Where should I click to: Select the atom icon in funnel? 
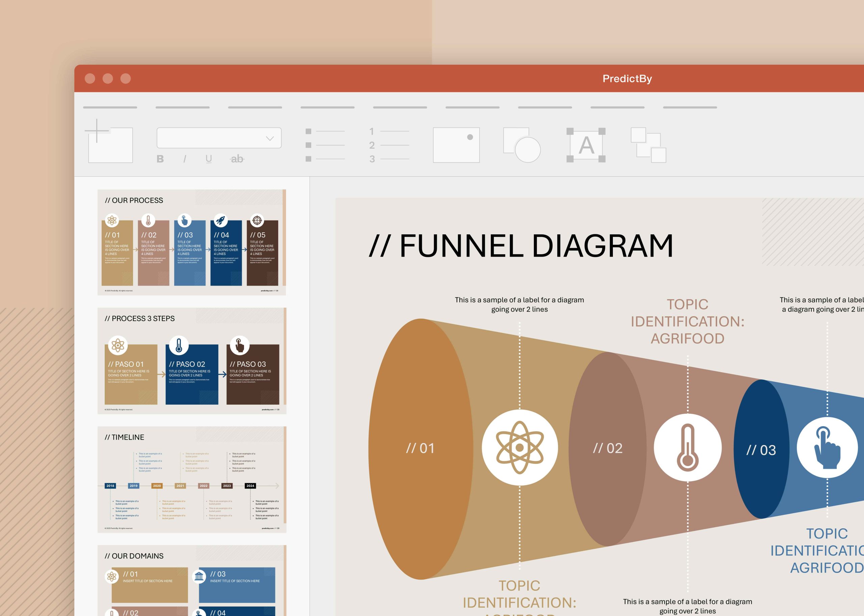[520, 448]
